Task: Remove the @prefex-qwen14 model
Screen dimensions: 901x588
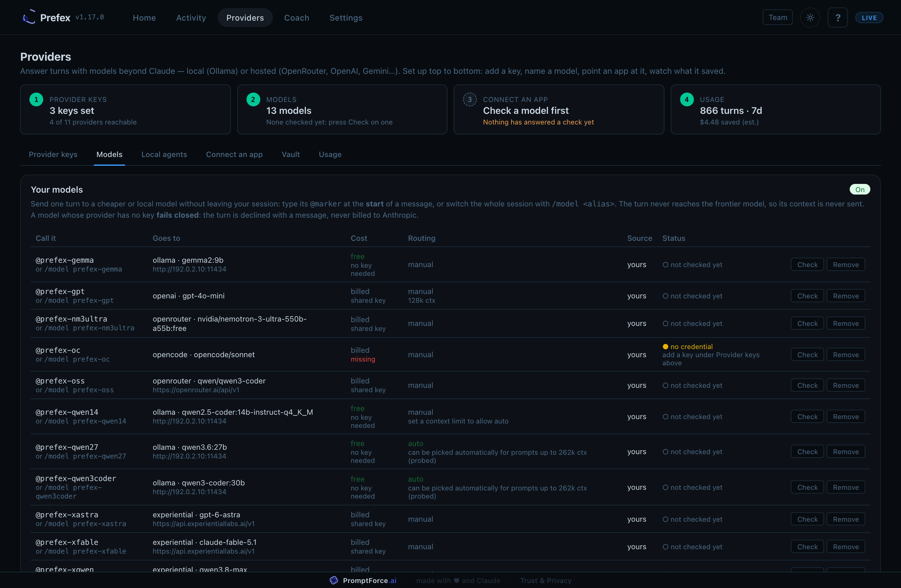Action: pos(846,417)
